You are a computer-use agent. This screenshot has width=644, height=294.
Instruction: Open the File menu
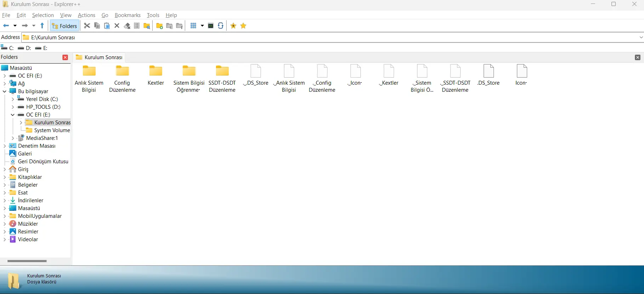(6, 15)
